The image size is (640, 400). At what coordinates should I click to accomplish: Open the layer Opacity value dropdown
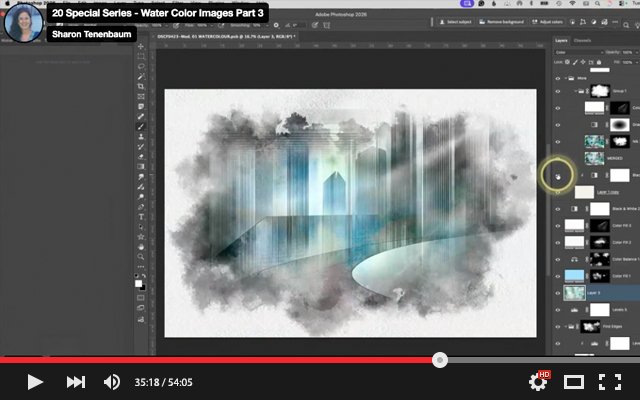(636, 52)
